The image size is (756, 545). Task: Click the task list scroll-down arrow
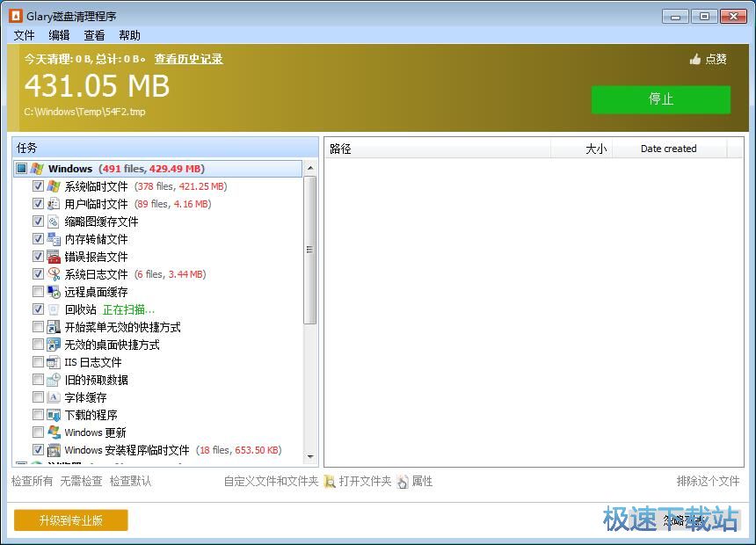click(310, 456)
